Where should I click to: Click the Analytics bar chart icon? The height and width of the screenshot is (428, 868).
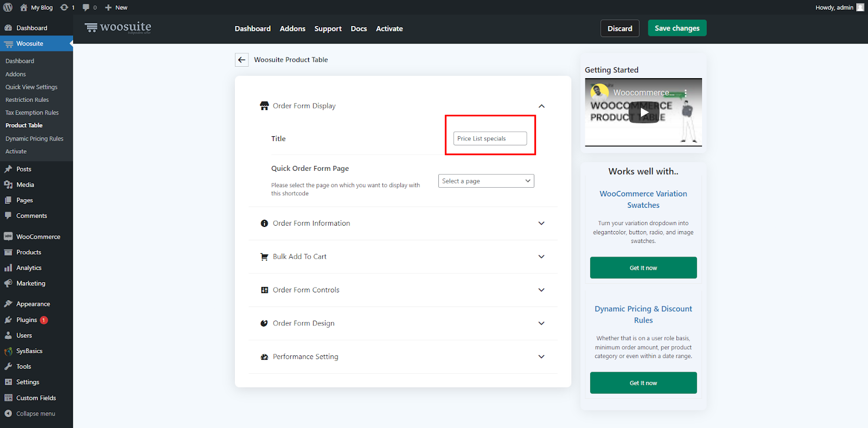click(8, 268)
